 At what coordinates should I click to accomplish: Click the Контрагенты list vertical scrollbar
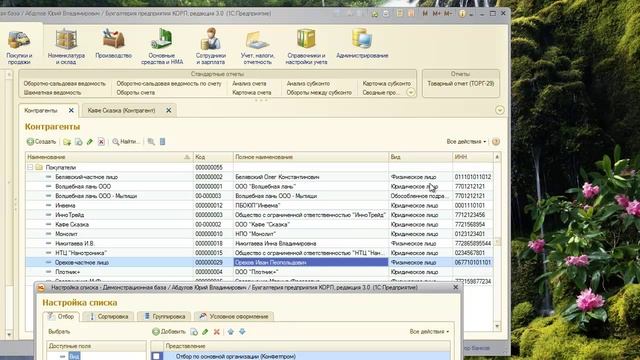click(497, 242)
